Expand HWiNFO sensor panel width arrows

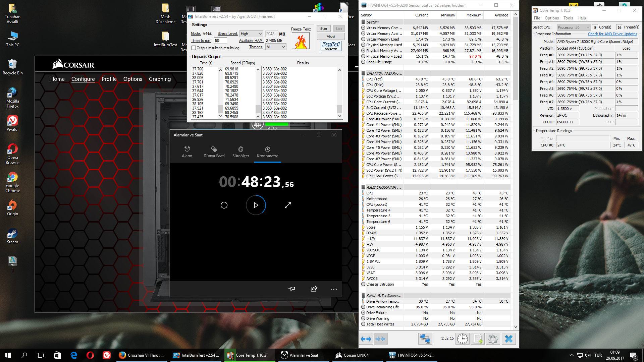coord(366,339)
